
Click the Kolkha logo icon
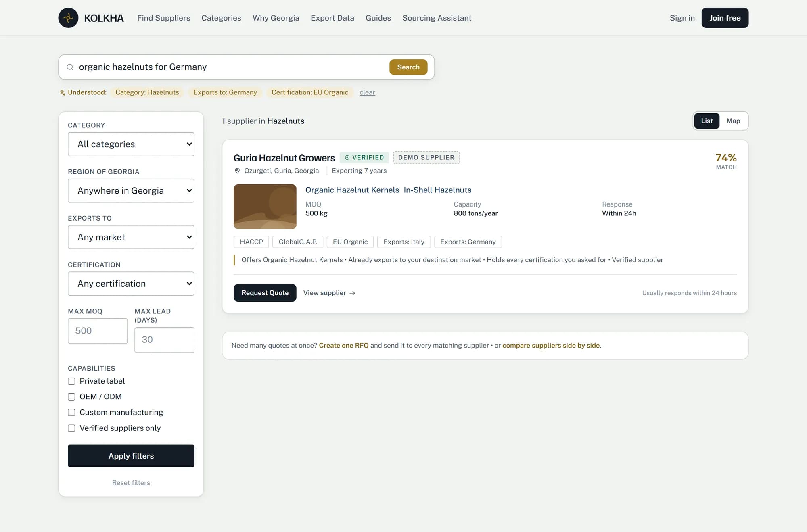tap(68, 18)
